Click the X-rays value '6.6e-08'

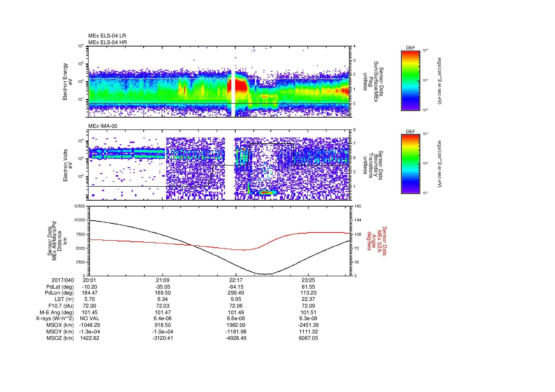point(236,318)
